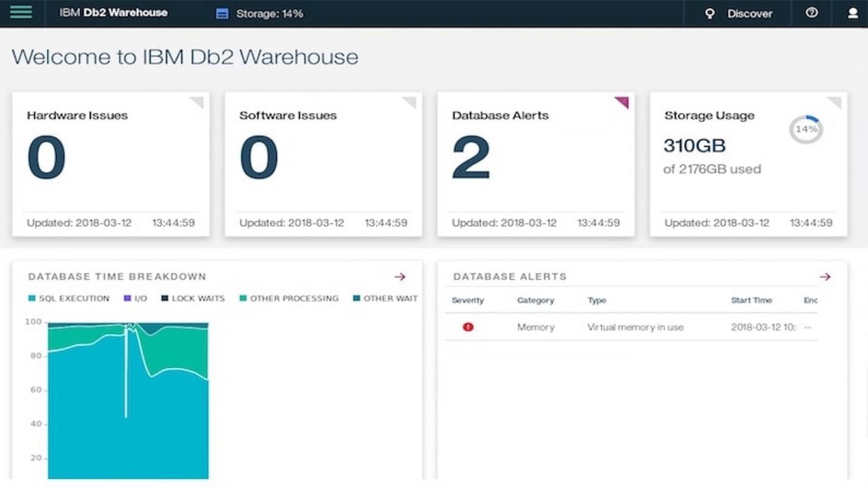Open the navigation hamburger menu

point(21,12)
